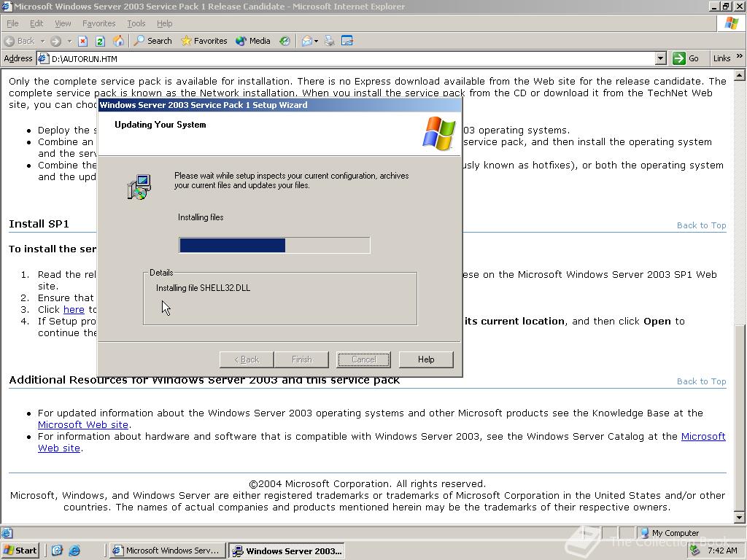Click the History toolbar icon
Image resolution: width=747 pixels, height=560 pixels.
285,41
